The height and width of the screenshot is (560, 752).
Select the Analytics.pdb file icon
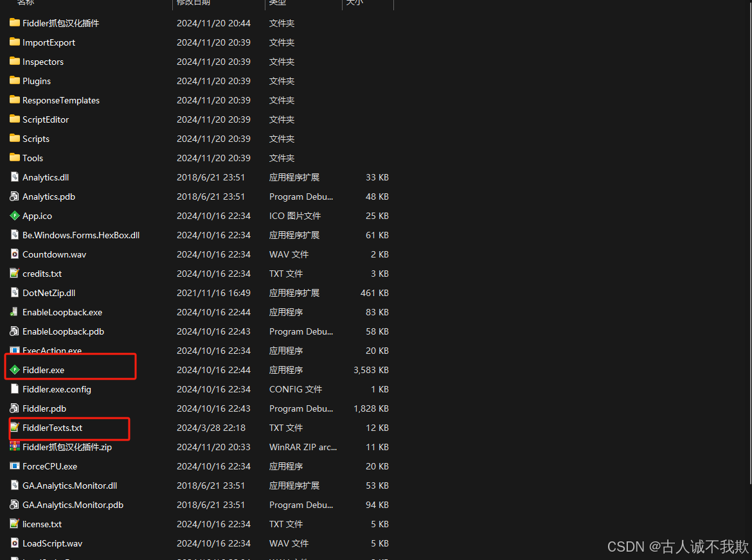click(x=15, y=196)
